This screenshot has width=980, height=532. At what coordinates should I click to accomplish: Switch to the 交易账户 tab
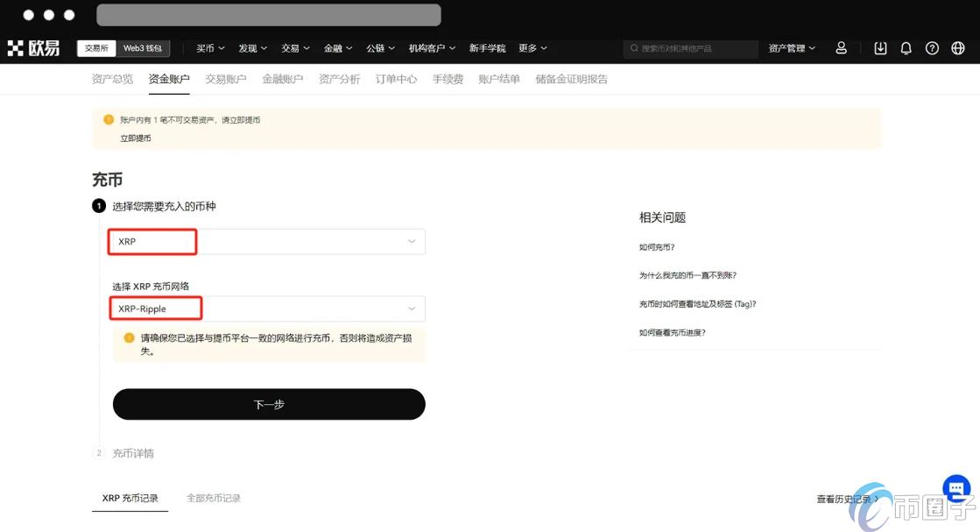(224, 78)
